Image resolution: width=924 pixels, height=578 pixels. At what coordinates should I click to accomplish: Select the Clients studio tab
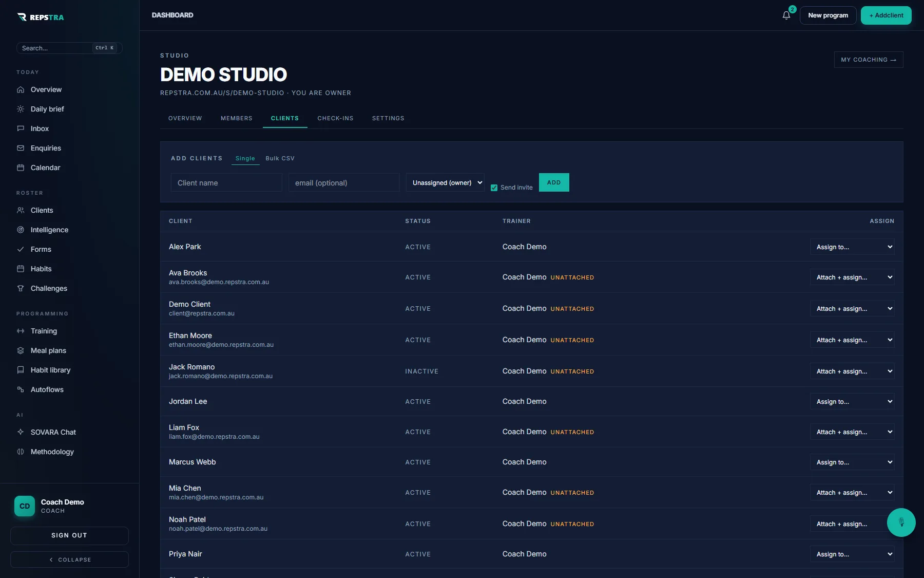coord(285,118)
